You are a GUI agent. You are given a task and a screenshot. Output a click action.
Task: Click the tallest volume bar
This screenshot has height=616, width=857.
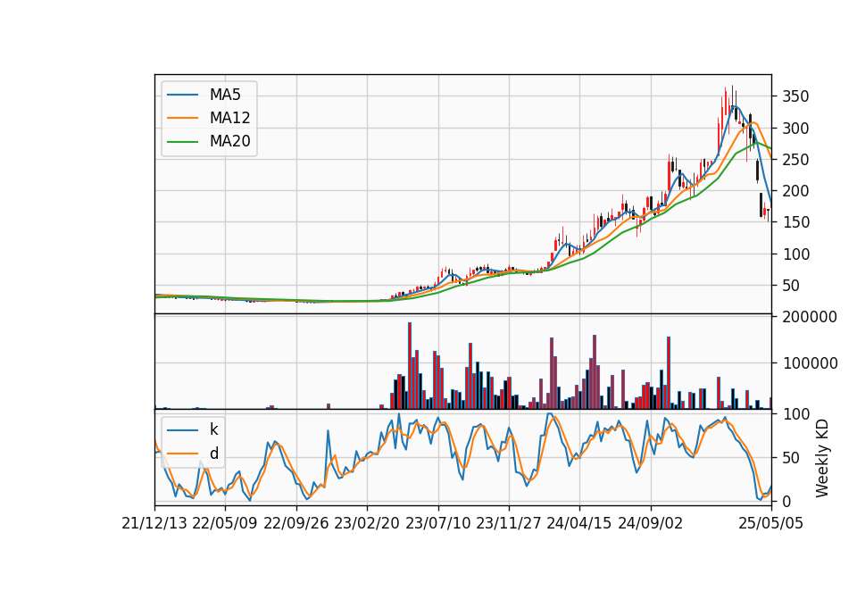tap(410, 366)
